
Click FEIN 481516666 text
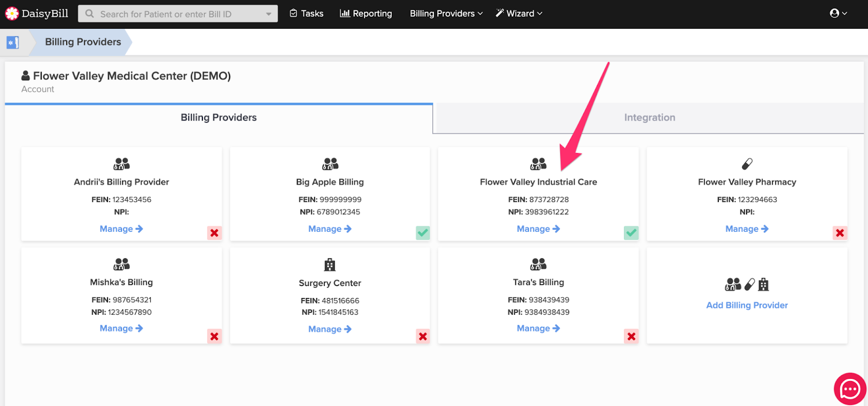coord(330,301)
